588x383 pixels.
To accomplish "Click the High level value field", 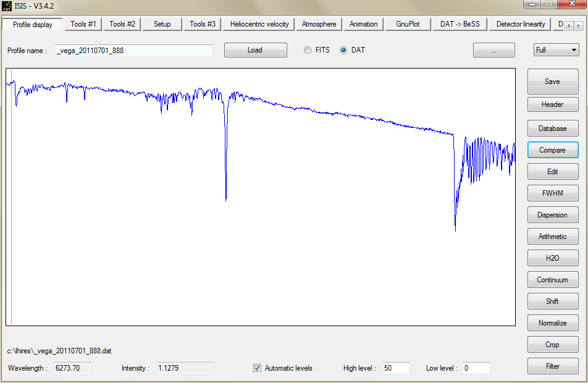I will pos(395,368).
